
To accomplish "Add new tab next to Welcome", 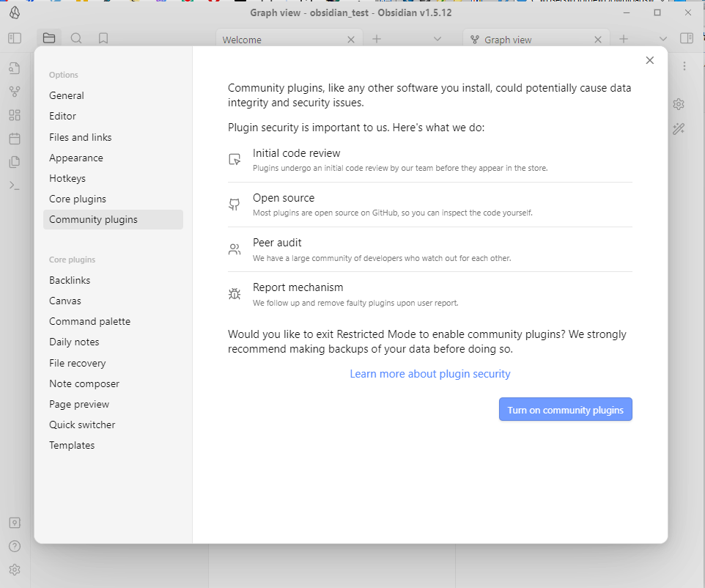I will coord(377,39).
